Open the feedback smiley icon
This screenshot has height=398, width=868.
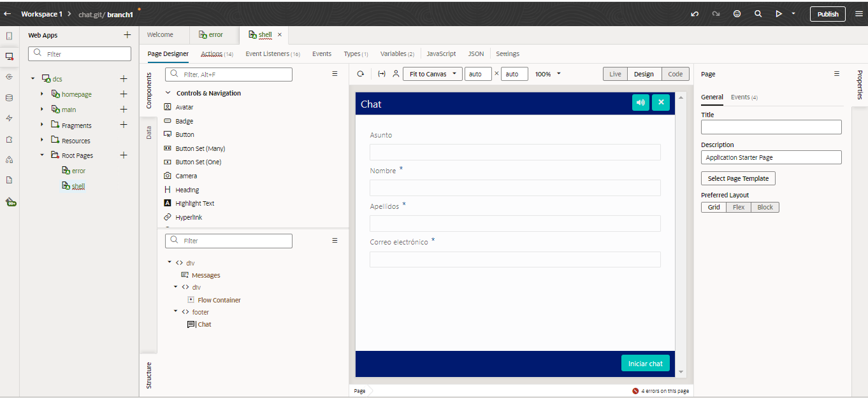click(x=737, y=13)
